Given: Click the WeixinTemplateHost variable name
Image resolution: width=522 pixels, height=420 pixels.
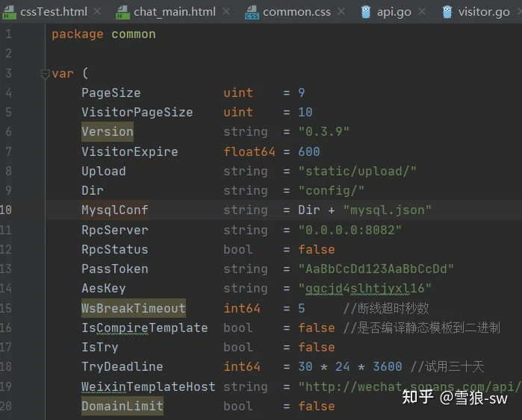Looking at the screenshot, I should point(148,386).
